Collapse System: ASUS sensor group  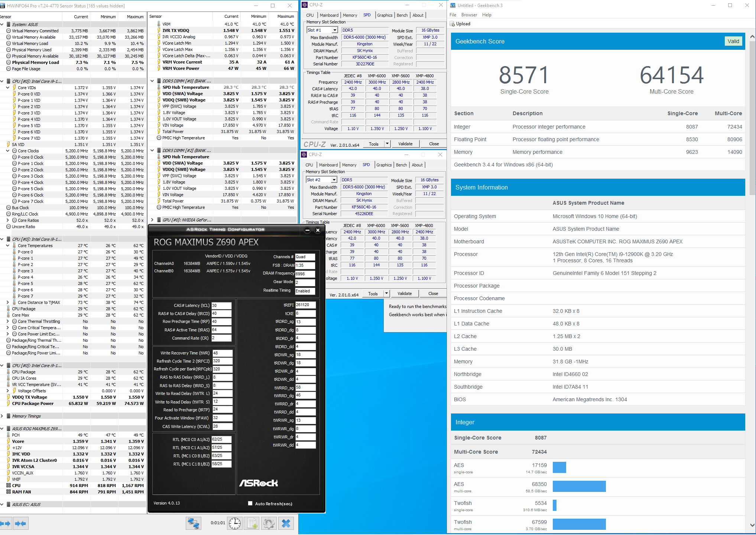point(2,25)
